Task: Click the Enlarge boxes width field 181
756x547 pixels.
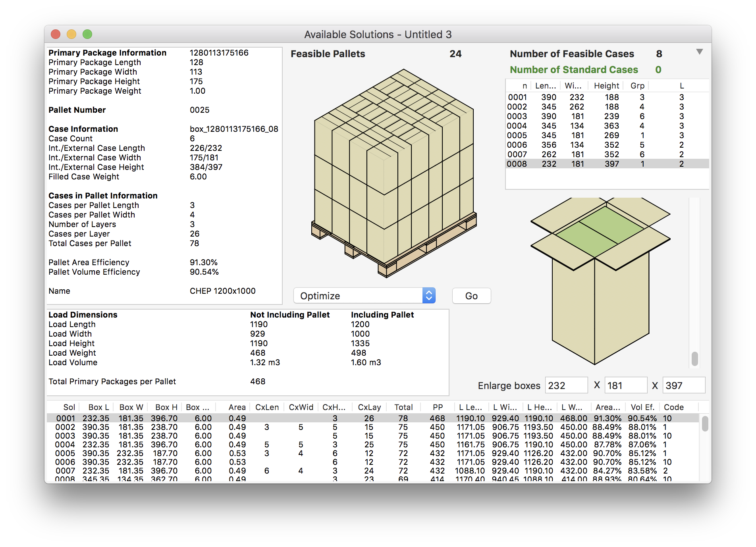Action: click(x=625, y=385)
